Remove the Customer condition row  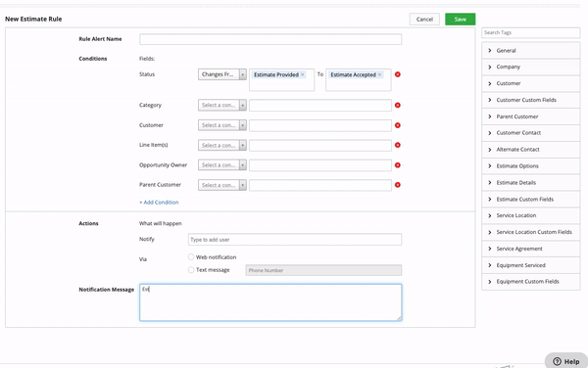(x=398, y=125)
